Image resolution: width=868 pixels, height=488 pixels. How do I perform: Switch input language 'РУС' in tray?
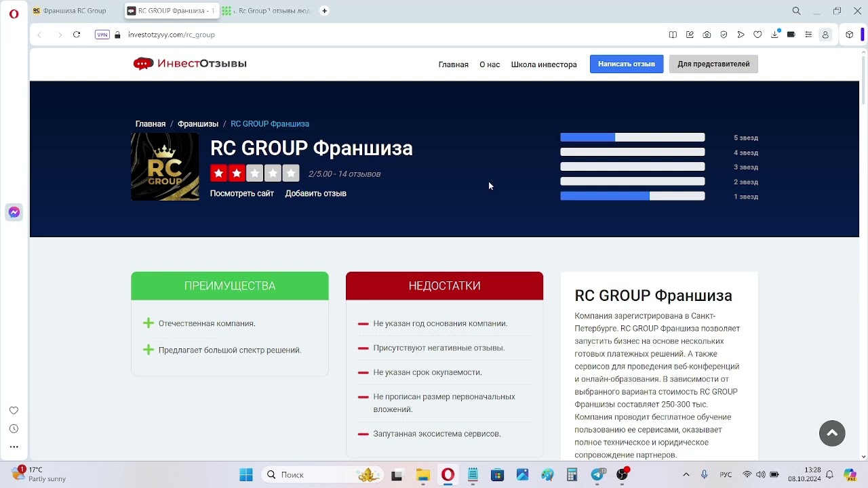726,475
